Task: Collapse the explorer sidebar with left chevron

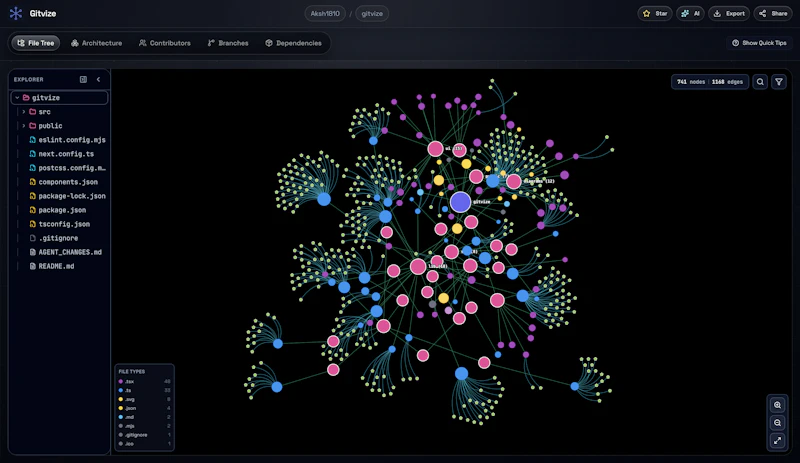Action: (98, 79)
